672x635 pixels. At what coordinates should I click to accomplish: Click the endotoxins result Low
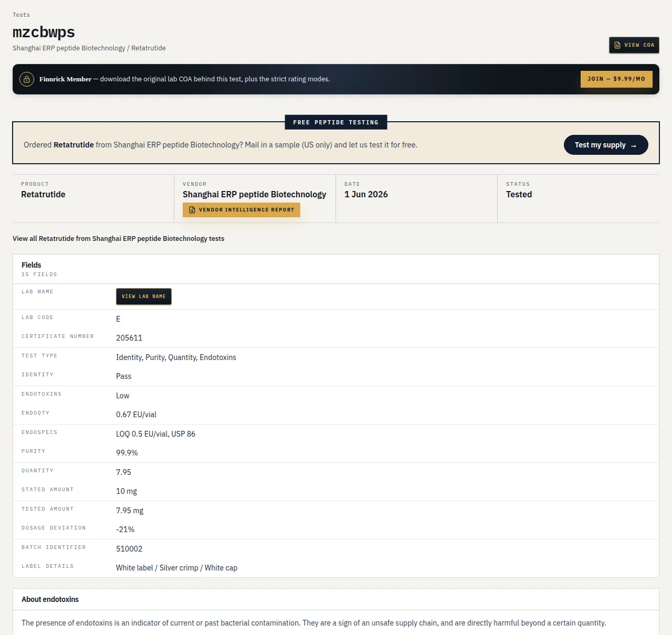[123, 396]
